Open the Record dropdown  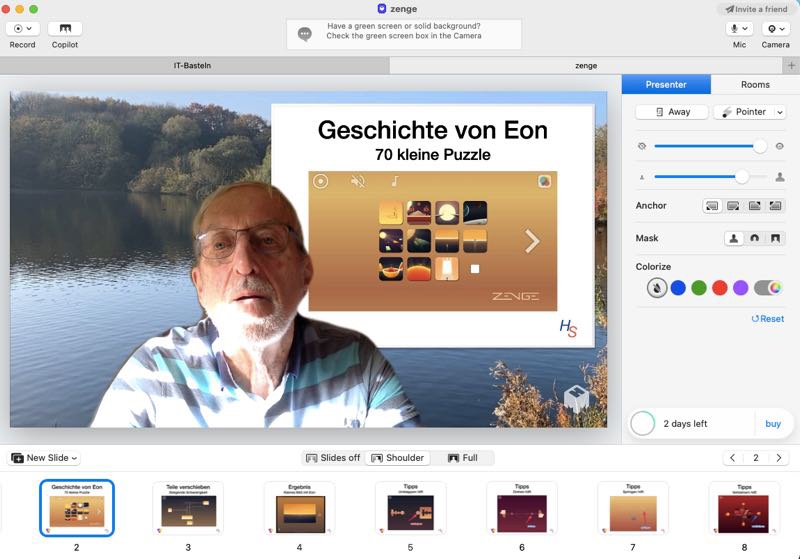[22, 29]
